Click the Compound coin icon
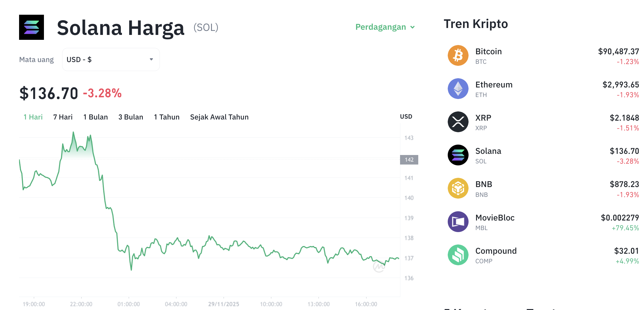This screenshot has width=644, height=310. click(x=458, y=255)
